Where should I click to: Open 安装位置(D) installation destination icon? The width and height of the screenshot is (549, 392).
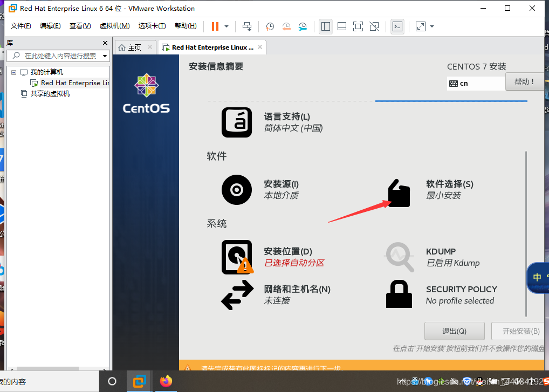pyautogui.click(x=237, y=257)
